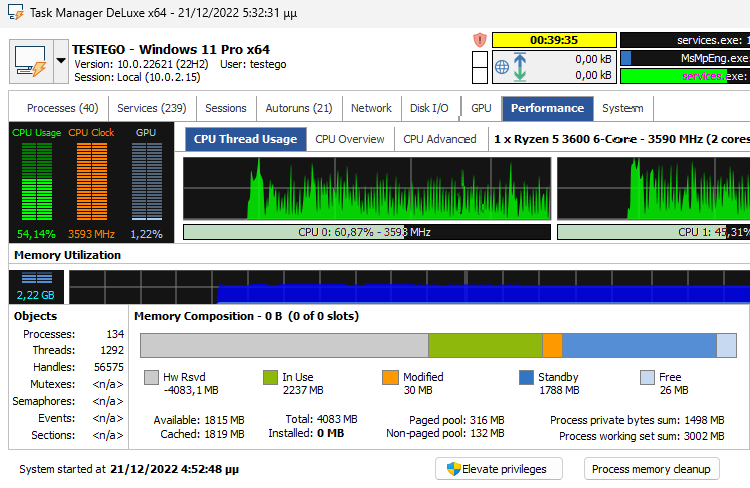Click the 1,22% GPU value

(x=146, y=234)
